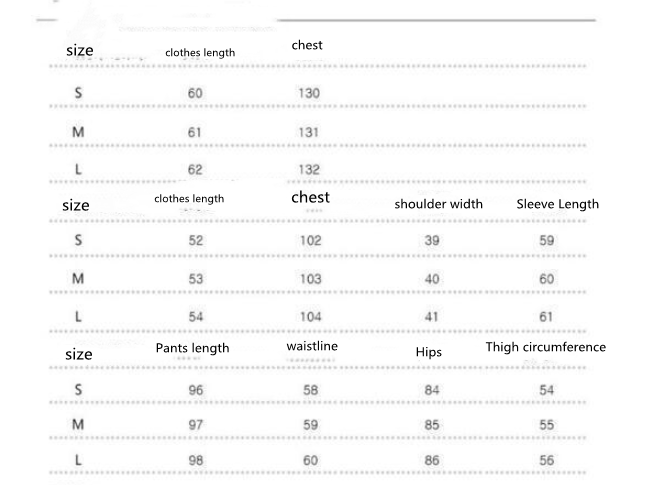Click shoulder width value 41
The width and height of the screenshot is (655, 485).
pyautogui.click(x=432, y=317)
